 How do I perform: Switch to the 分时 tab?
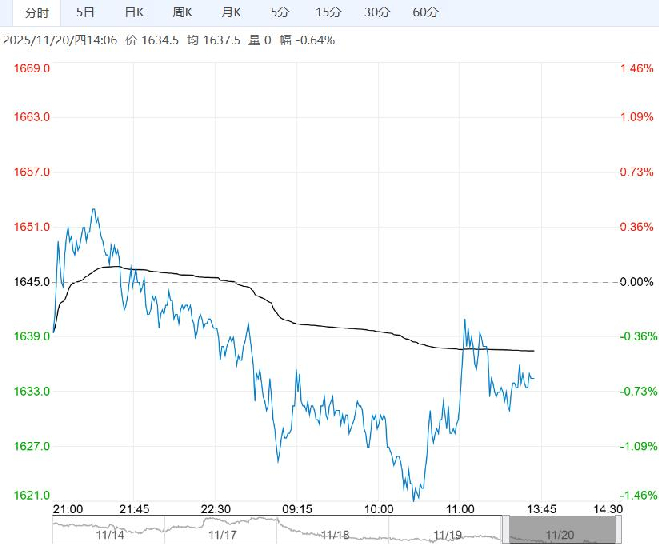tap(36, 12)
